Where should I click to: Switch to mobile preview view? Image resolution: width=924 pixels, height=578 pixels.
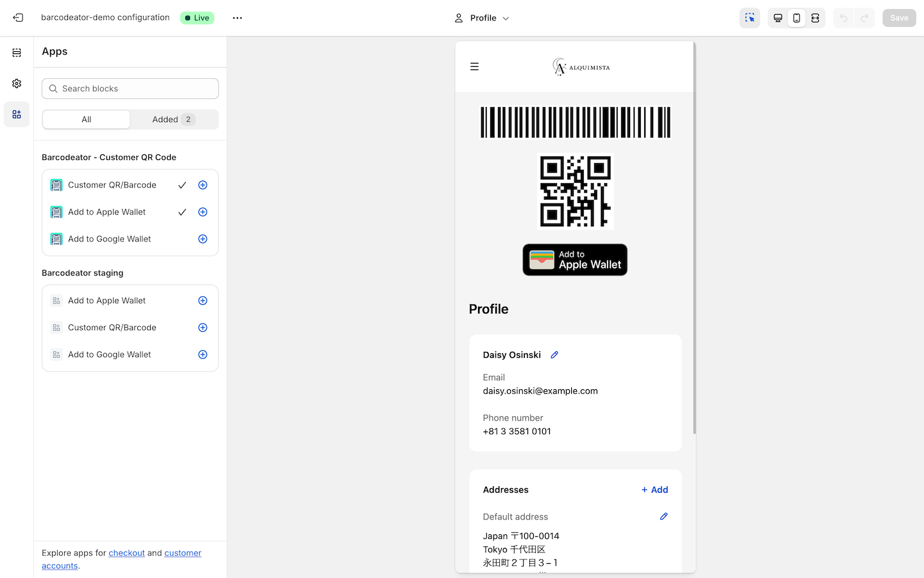pyautogui.click(x=796, y=18)
